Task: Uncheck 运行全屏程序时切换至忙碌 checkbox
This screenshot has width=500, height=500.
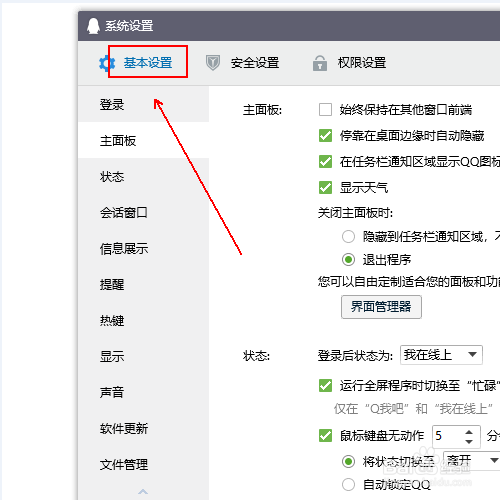Action: tap(325, 386)
